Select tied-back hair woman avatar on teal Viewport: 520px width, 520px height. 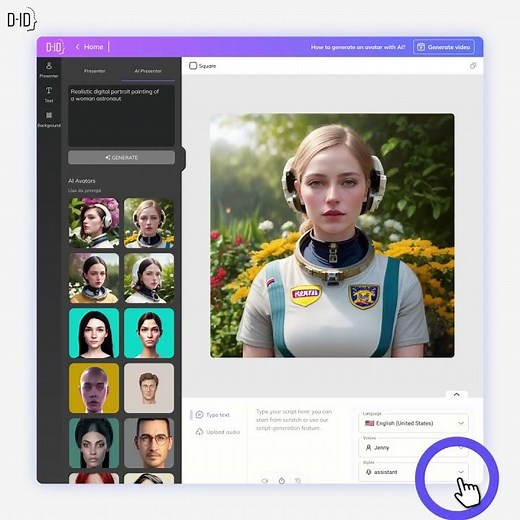(149, 333)
